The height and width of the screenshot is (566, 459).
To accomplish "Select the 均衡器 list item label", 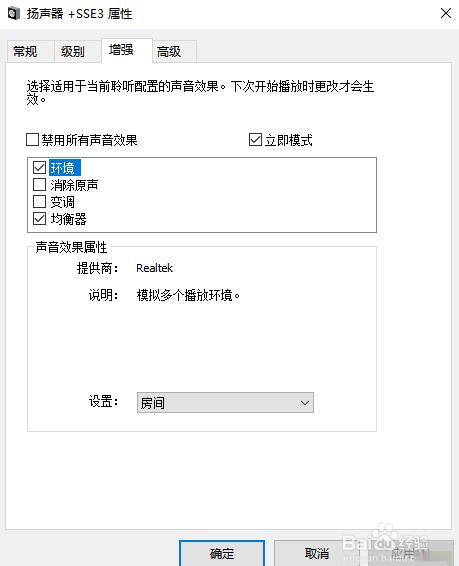I will 68,219.
